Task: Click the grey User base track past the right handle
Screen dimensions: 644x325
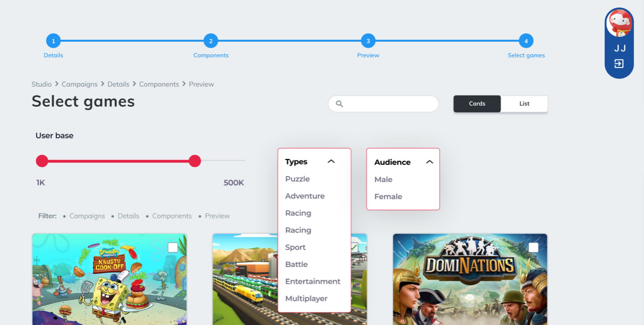Action: pos(223,161)
